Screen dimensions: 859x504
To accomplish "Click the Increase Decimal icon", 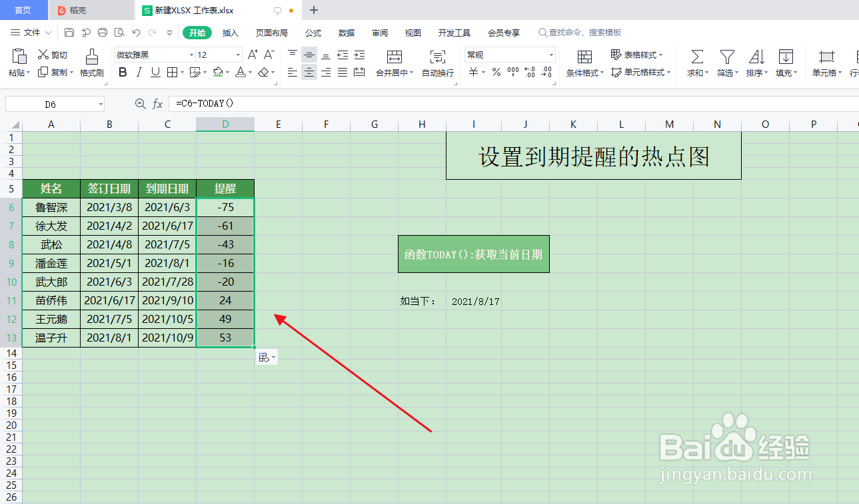I will (529, 73).
